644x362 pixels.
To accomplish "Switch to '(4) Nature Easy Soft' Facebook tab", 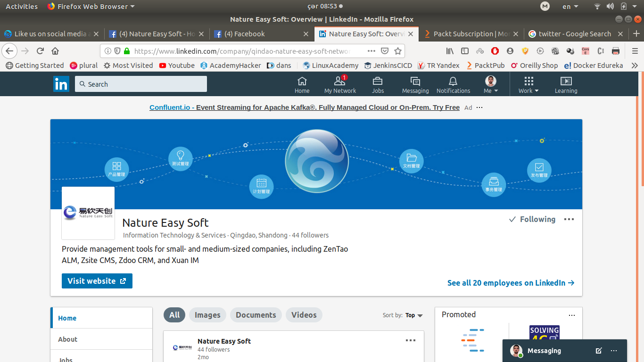I will [x=157, y=34].
